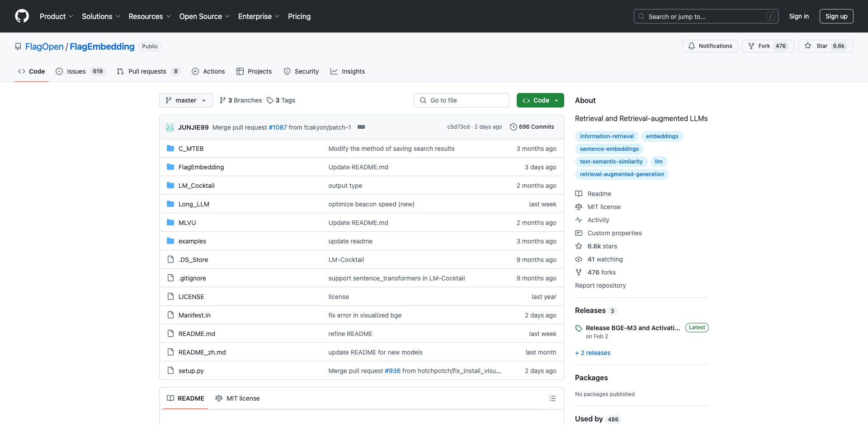
Task: Click the Search or jump to field
Action: click(706, 16)
